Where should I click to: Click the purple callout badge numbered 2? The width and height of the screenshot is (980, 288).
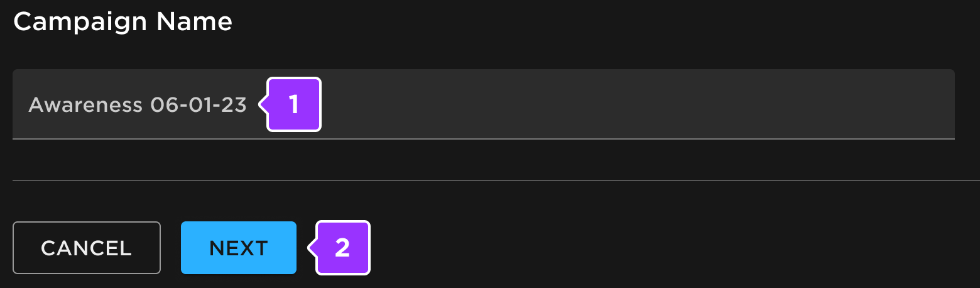(342, 248)
